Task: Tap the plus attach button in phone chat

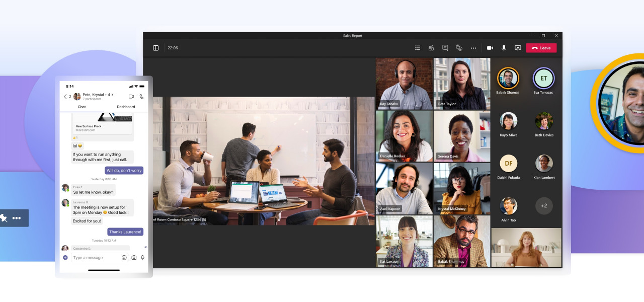Action: pyautogui.click(x=65, y=258)
